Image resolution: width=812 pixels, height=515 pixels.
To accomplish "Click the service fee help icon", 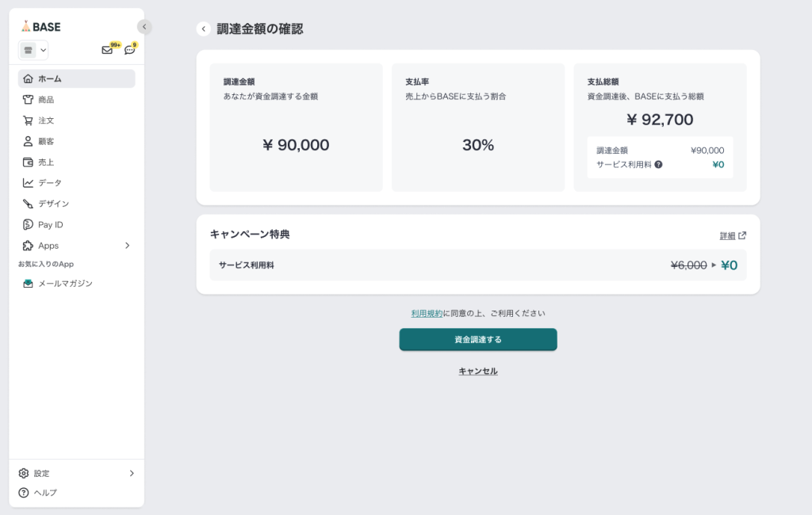I will pyautogui.click(x=658, y=165).
